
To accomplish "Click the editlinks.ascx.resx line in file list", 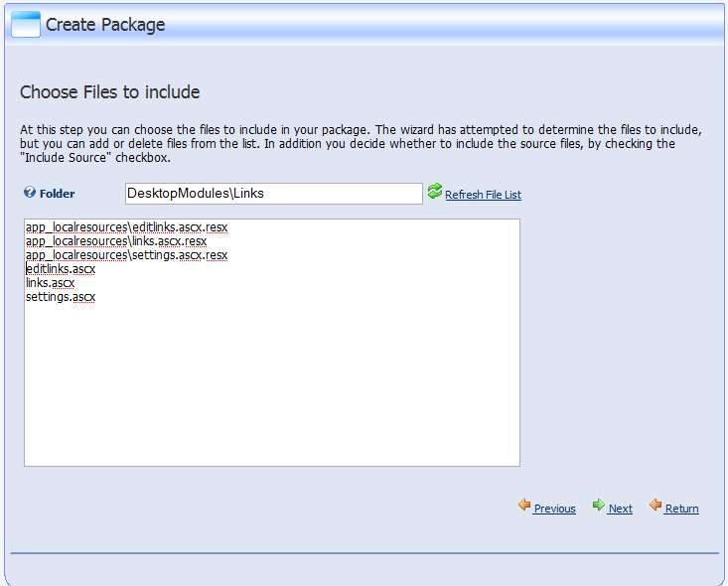I will [127, 227].
